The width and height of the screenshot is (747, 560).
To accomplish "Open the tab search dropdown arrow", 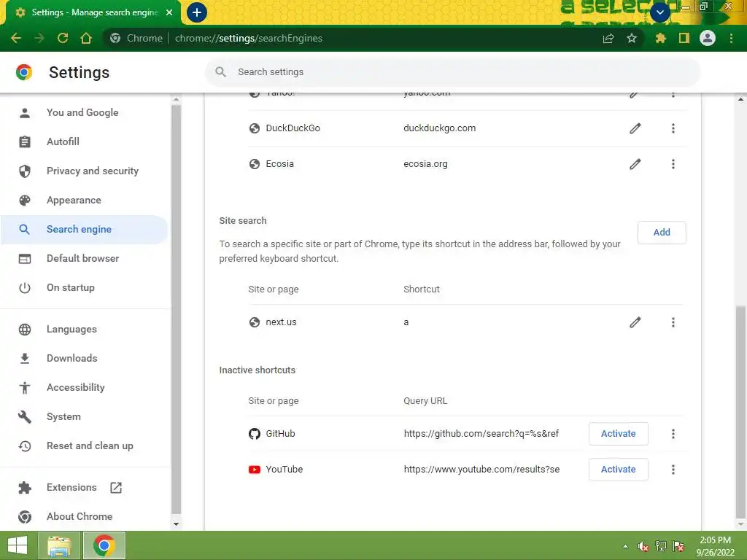I will coord(659,12).
